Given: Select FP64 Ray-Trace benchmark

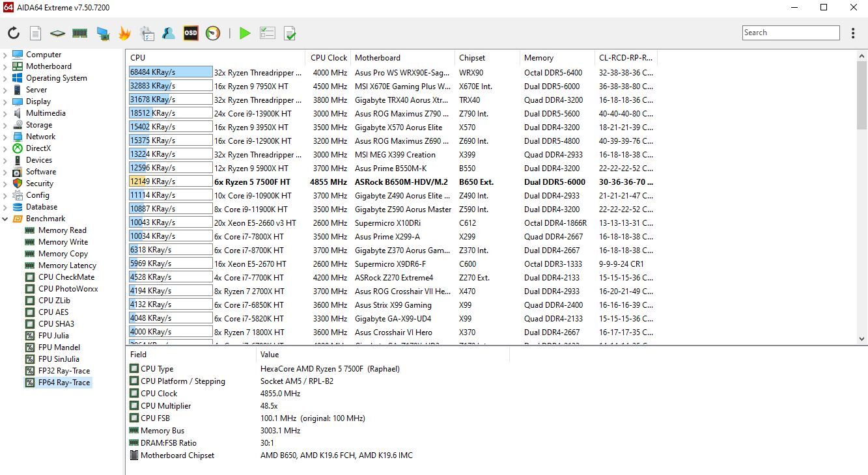Looking at the screenshot, I should point(64,383).
